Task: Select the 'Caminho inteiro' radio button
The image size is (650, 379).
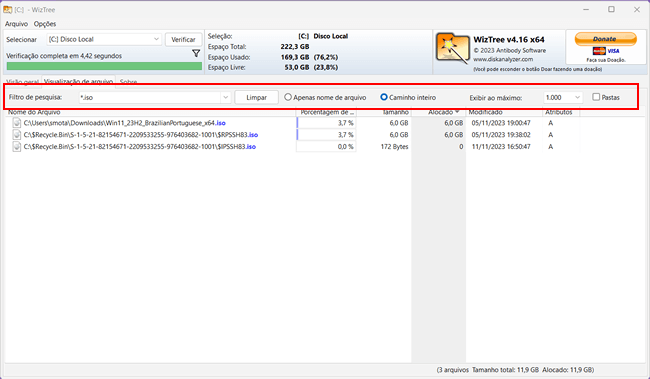Action: click(384, 97)
